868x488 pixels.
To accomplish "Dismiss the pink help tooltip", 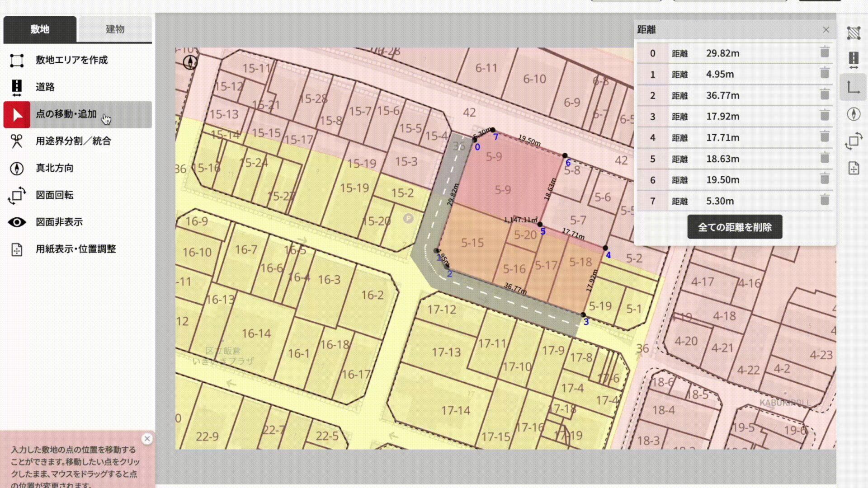I will (x=147, y=439).
